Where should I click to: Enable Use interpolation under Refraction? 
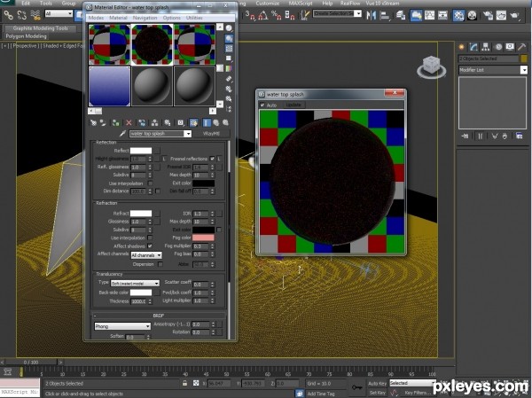pyautogui.click(x=150, y=238)
